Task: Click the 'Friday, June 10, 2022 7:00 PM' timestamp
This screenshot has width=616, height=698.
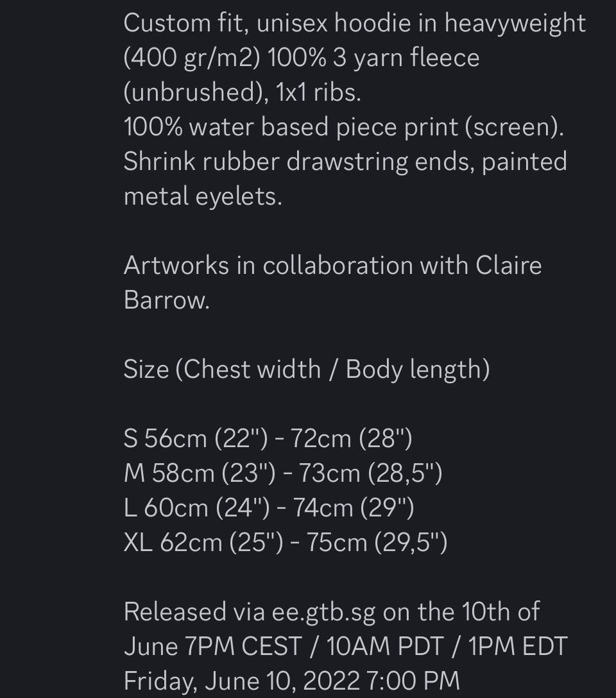Action: point(291,681)
